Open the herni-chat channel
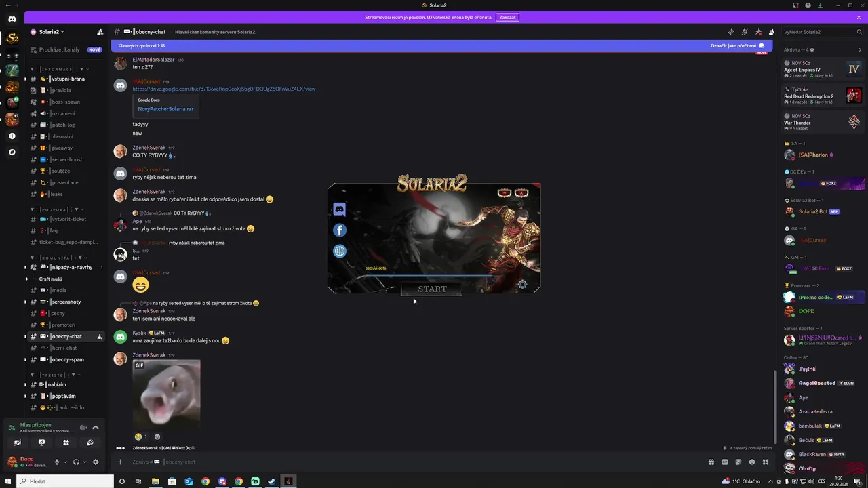This screenshot has width=868, height=488. (x=65, y=348)
